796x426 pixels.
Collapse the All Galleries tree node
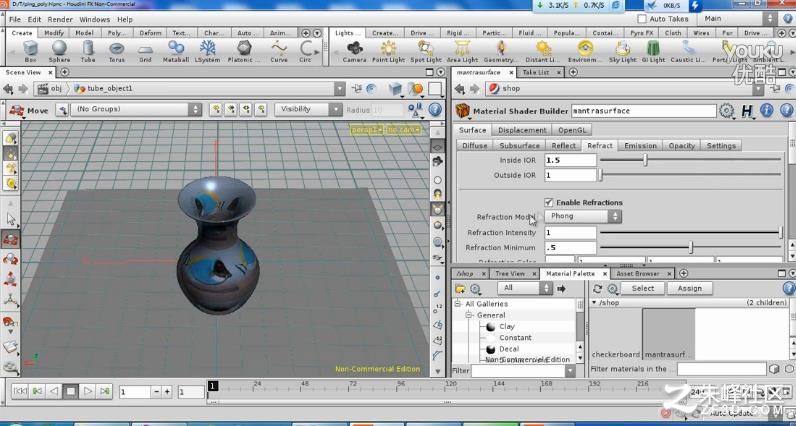click(x=458, y=304)
